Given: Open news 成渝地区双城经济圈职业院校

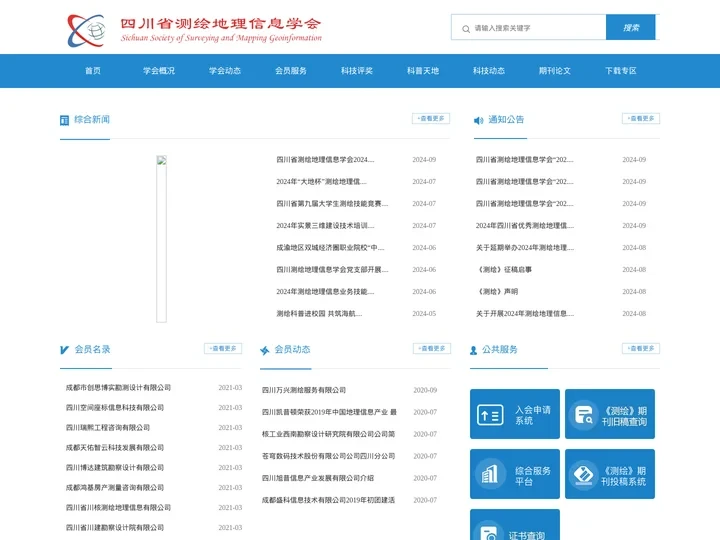Looking at the screenshot, I should click(x=330, y=248).
